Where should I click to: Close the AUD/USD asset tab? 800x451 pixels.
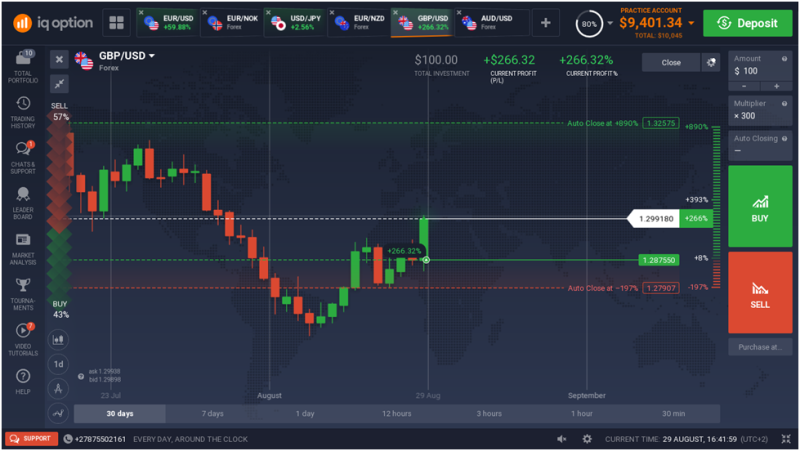[459, 13]
